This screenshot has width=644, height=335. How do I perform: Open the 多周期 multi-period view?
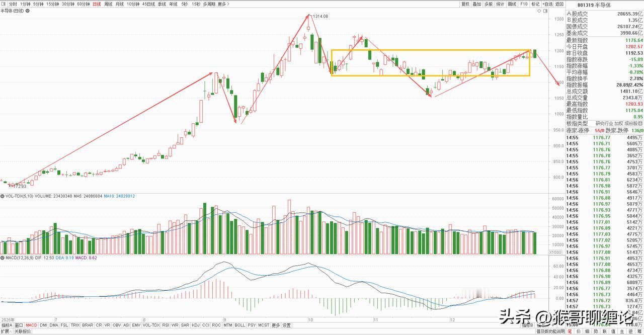[209, 4]
